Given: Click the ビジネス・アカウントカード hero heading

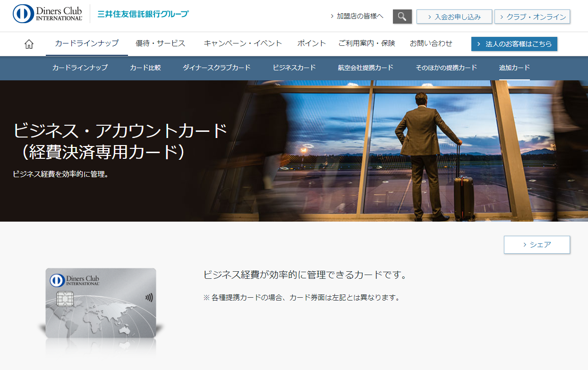Looking at the screenshot, I should point(120,141).
